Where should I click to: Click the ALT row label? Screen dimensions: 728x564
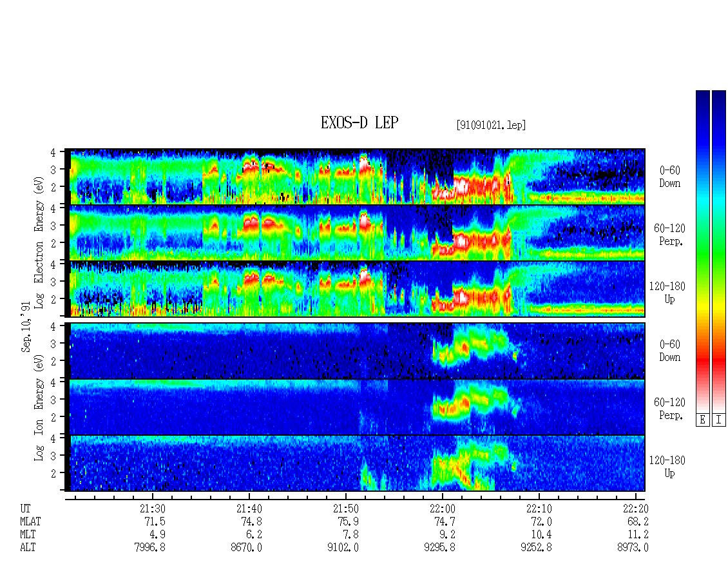point(28,547)
